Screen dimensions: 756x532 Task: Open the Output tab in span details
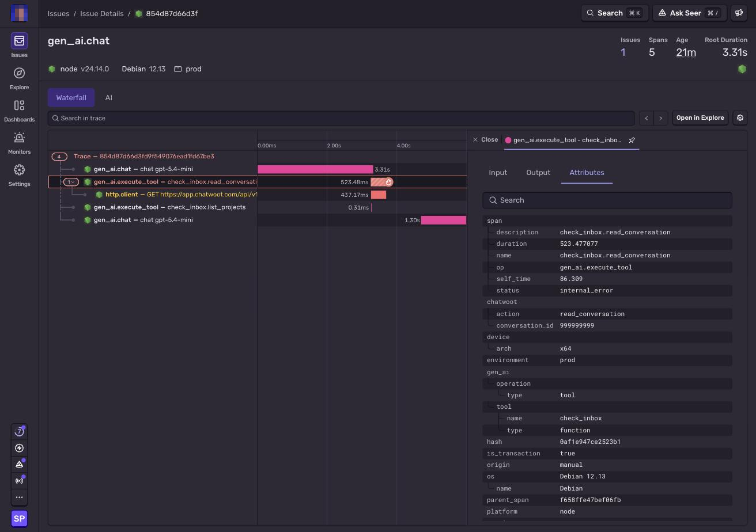coord(538,173)
